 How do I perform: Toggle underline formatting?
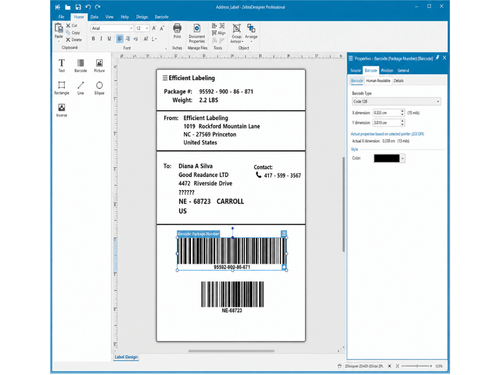(109, 39)
